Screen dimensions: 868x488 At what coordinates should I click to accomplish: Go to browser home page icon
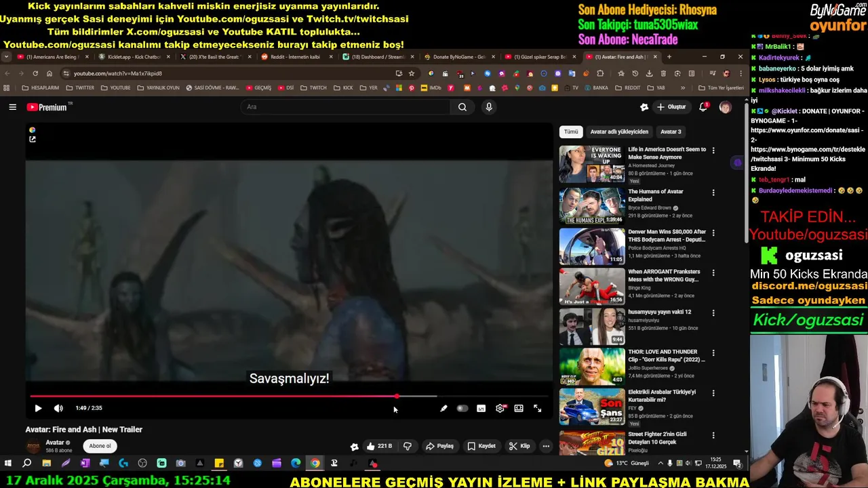click(50, 73)
